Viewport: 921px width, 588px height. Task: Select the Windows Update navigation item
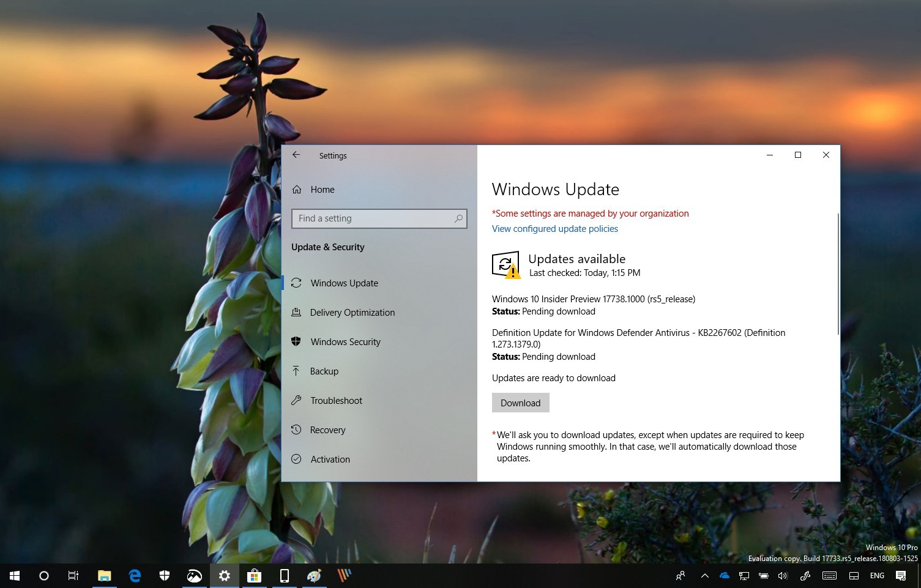click(344, 283)
